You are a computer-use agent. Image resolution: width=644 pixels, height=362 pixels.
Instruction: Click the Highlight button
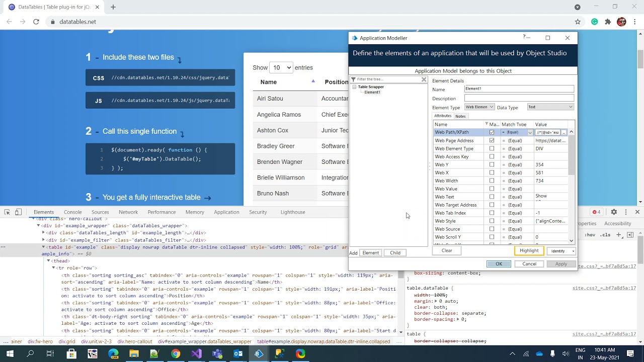point(529,250)
